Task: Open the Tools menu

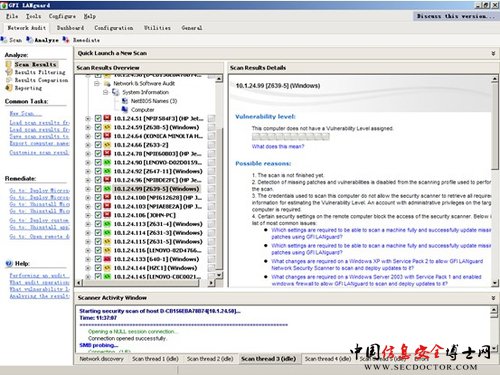Action: (x=34, y=16)
